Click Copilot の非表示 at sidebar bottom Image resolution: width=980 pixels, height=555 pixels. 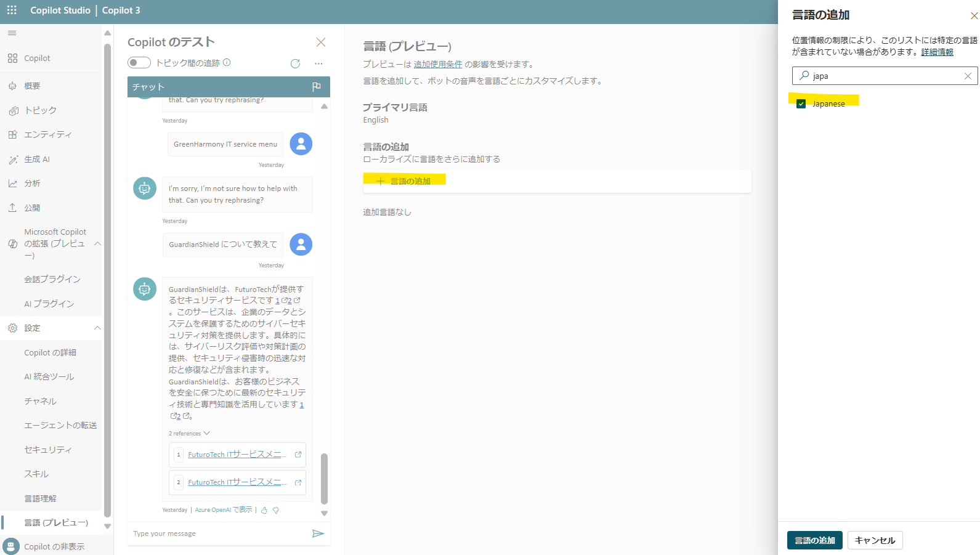click(x=54, y=546)
